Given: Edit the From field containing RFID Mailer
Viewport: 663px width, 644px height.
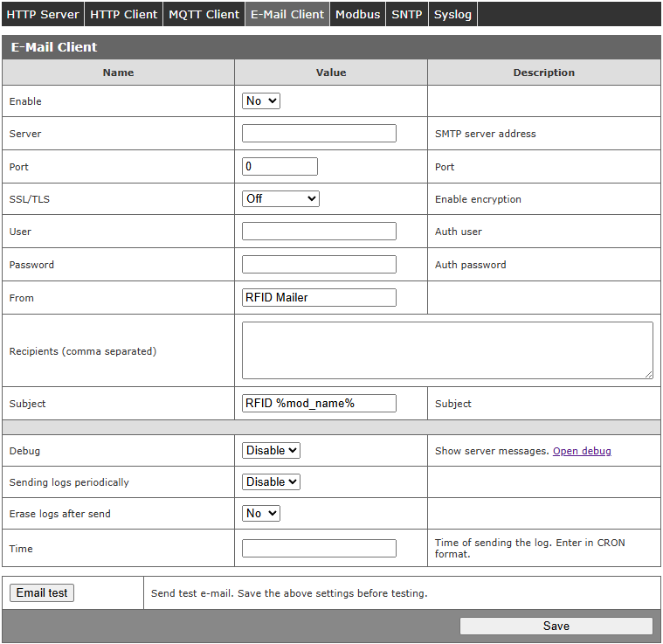Looking at the screenshot, I should (319, 297).
